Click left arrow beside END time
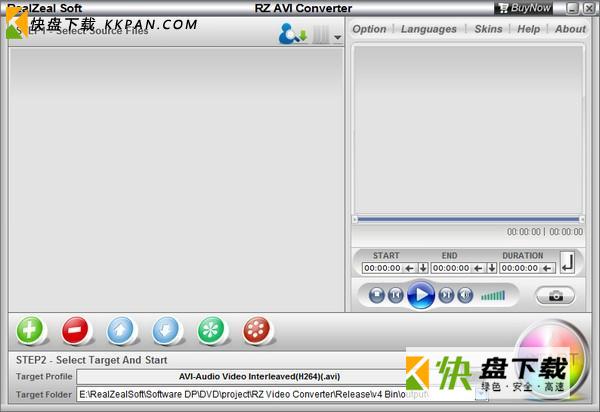600x412 pixels. [x=478, y=268]
